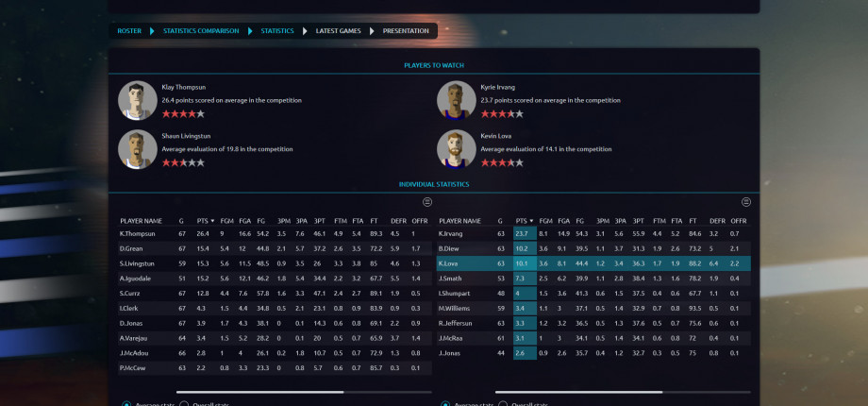This screenshot has height=406, width=868.
Task: Sort left table by OFFR column
Action: [x=420, y=221]
